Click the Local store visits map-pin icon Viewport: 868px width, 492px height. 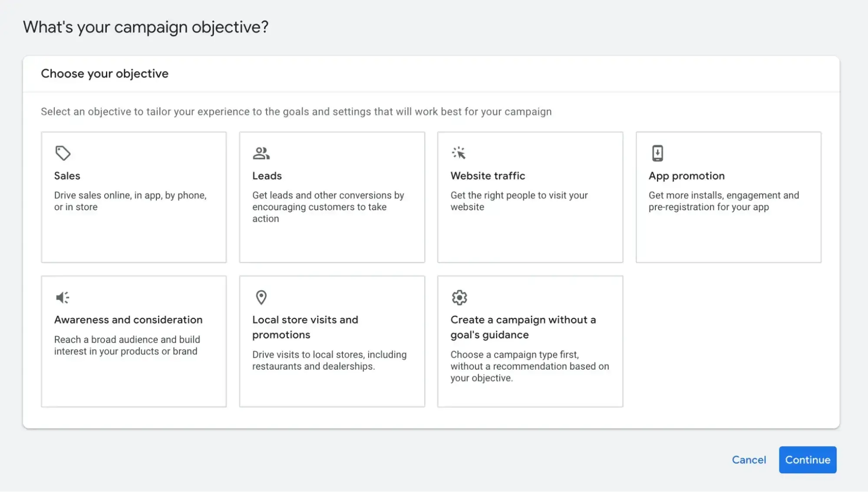261,297
